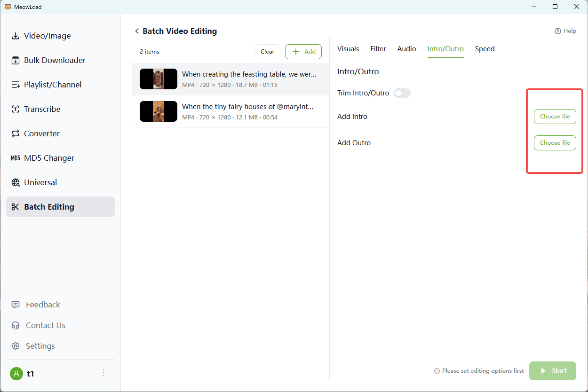This screenshot has width=588, height=392.
Task: Open the Universal downloader
Action: (40, 182)
